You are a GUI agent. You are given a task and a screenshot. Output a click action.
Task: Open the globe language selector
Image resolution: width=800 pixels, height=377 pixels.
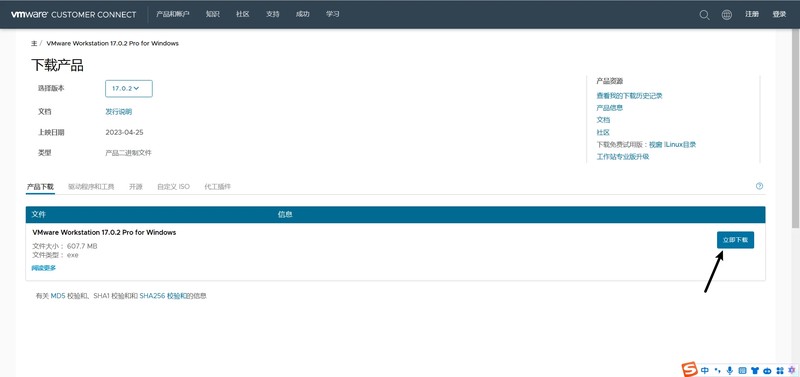point(727,15)
